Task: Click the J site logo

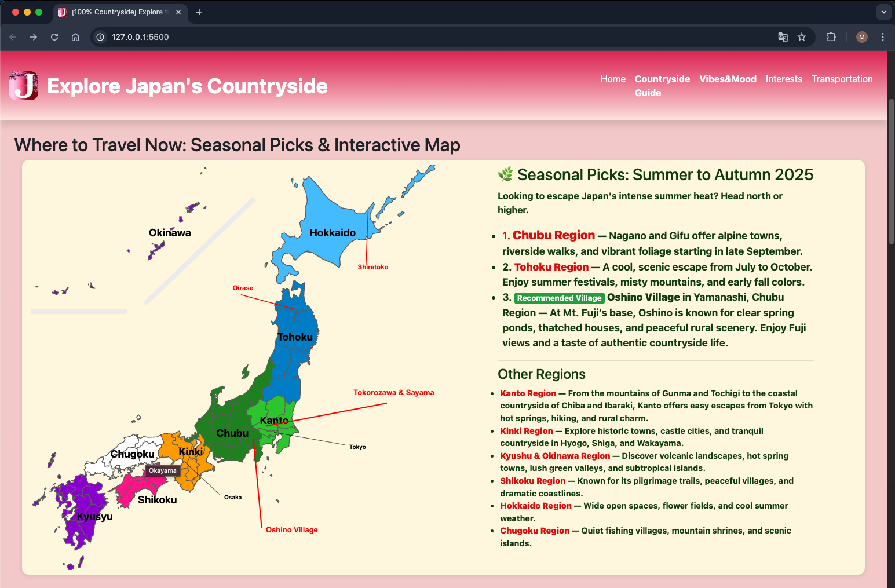Action: [x=24, y=86]
